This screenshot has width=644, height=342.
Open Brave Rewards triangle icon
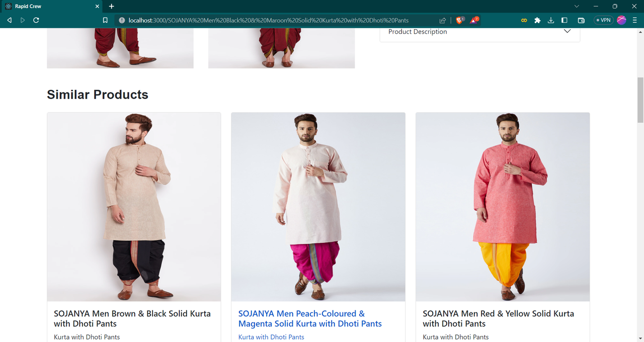point(474,20)
